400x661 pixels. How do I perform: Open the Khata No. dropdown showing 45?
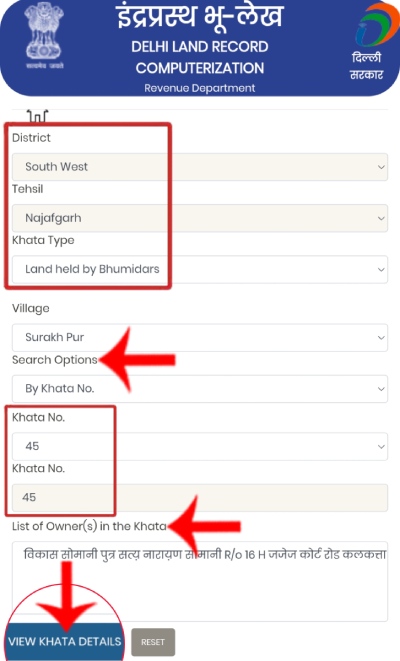click(x=200, y=446)
